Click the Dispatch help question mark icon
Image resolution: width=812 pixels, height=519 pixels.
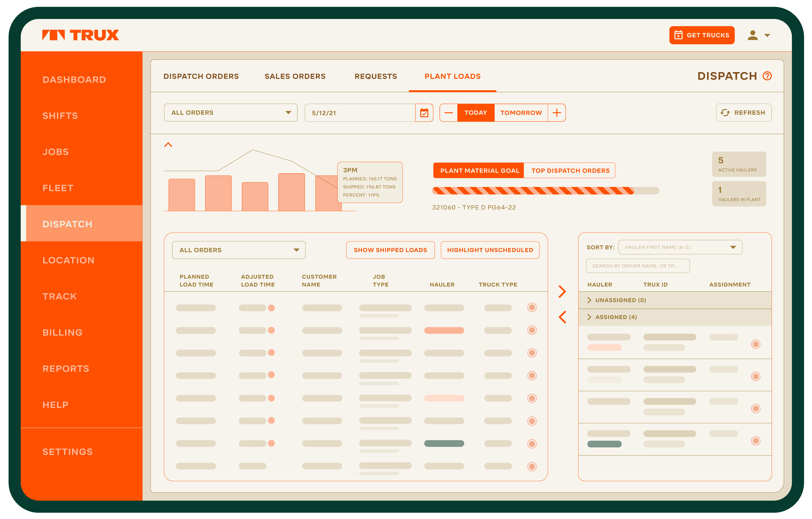coord(767,76)
